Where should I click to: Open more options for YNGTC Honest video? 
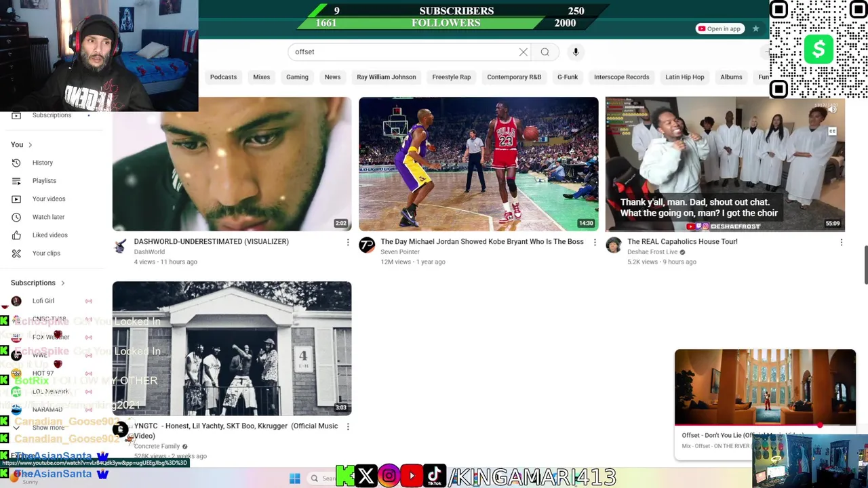pyautogui.click(x=348, y=426)
